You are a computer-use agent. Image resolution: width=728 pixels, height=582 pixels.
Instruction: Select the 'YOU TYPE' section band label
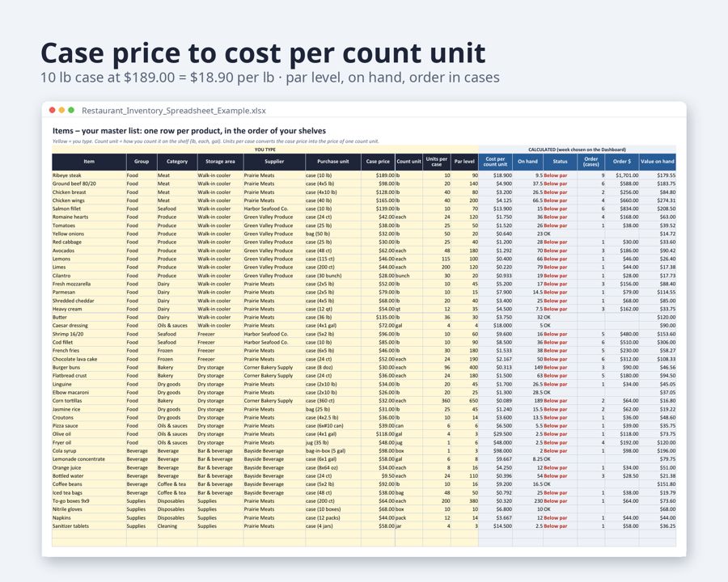click(x=265, y=150)
